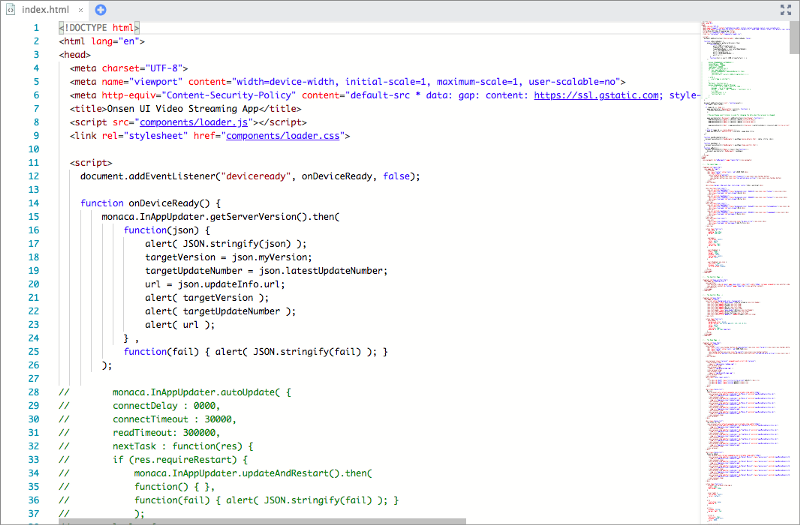
Task: Click 'alert( JSON.stringify(json) );' line
Action: click(226, 244)
